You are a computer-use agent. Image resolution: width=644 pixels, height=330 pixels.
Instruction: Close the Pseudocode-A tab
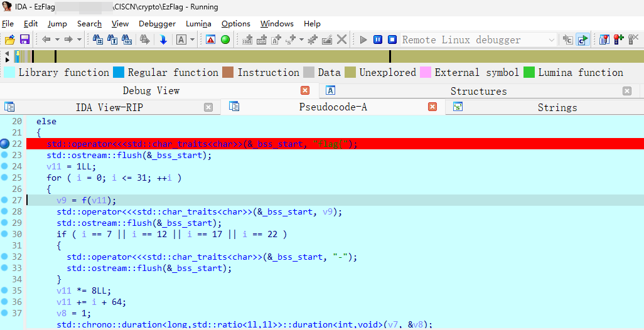[x=432, y=107]
